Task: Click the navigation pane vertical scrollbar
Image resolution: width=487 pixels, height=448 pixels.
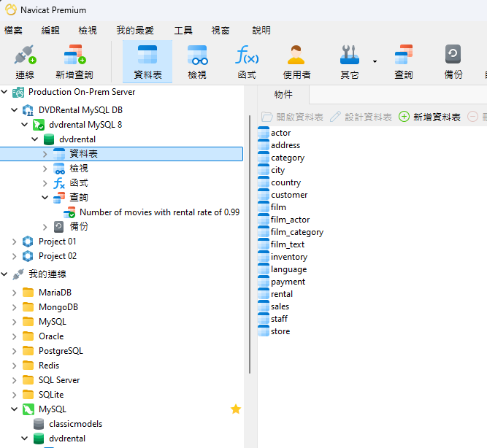Action: [250, 244]
